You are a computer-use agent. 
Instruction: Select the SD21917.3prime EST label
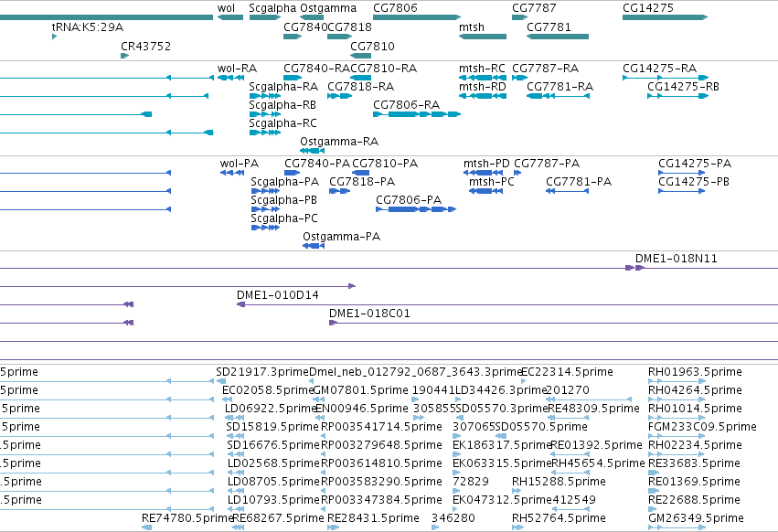tap(262, 372)
